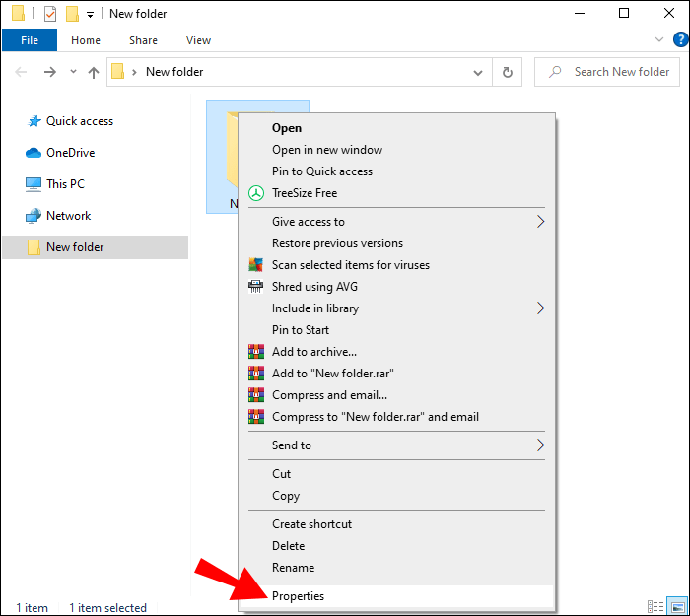Screen dimensions: 690x616
Task: Choose Copy in the context menu
Action: (x=396, y=496)
